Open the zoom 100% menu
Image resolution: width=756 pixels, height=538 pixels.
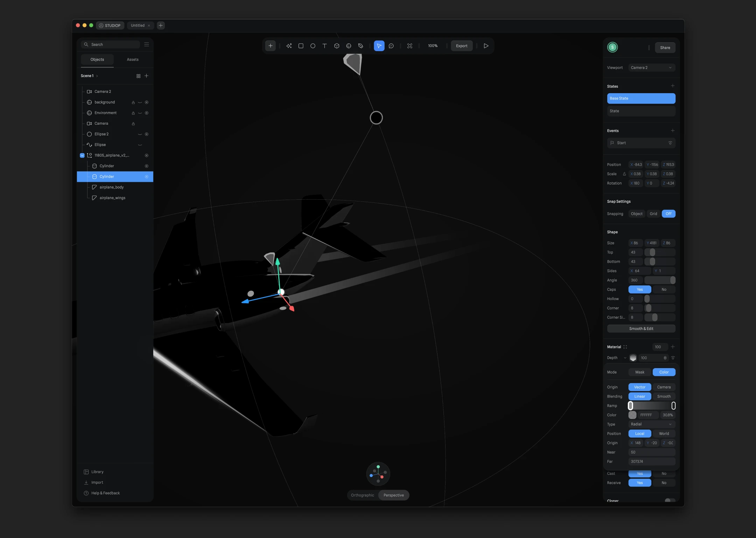(x=433, y=46)
